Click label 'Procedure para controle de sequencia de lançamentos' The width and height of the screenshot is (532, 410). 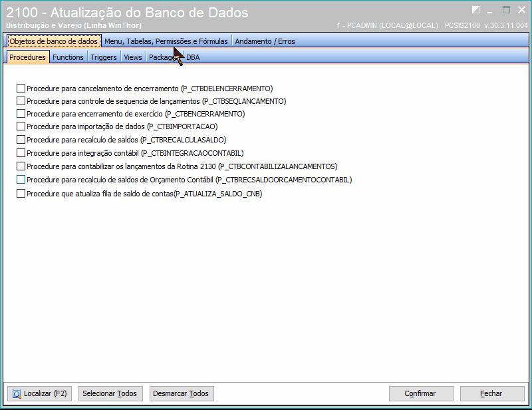113,101
